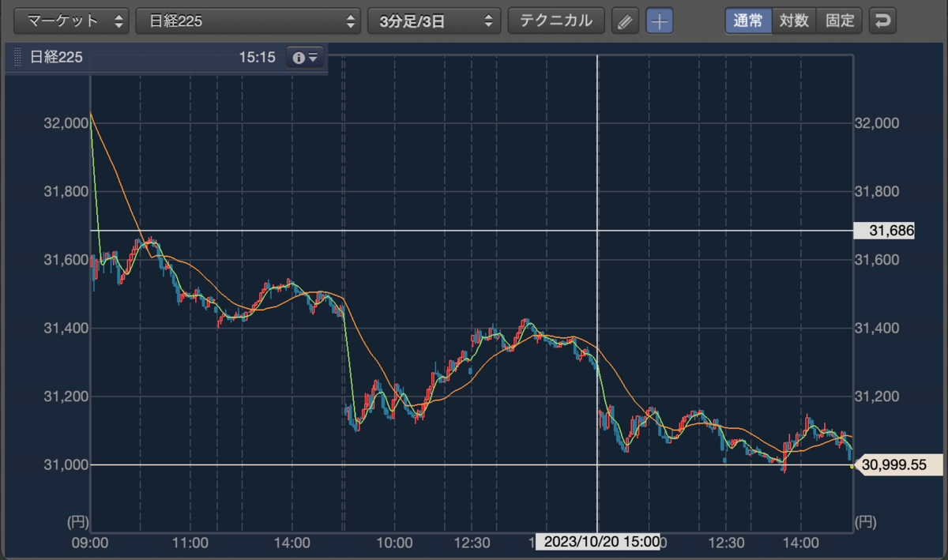Click the 日経225 chart title text
Screen dimensions: 948x560
coord(56,58)
